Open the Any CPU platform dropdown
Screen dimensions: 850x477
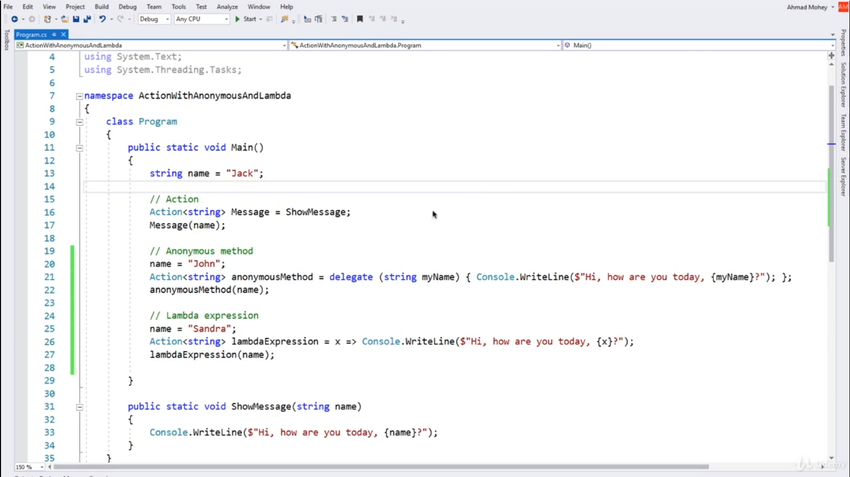tap(202, 19)
